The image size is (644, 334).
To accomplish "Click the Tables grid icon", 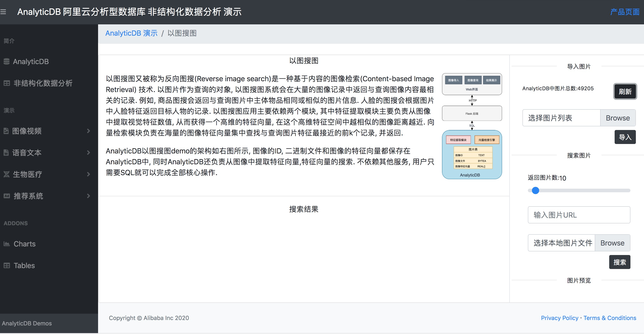I will click(x=7, y=266).
